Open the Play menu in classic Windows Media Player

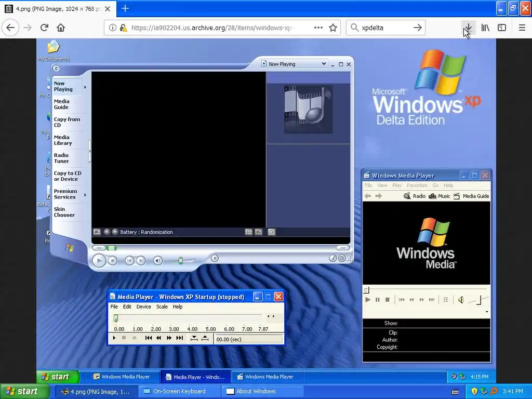click(396, 185)
